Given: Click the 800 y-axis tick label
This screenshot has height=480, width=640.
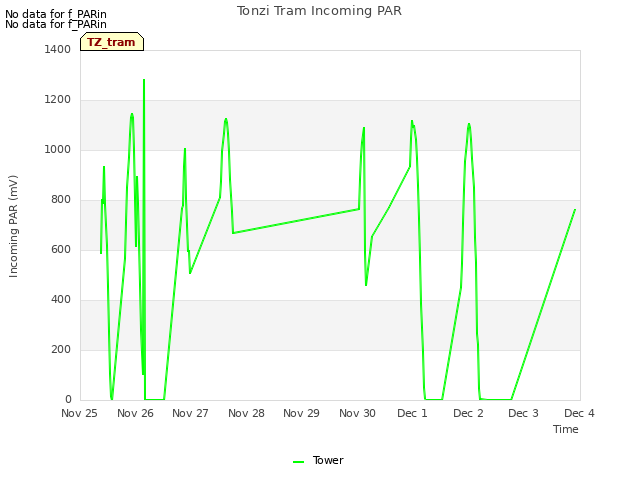Looking at the screenshot, I should pyautogui.click(x=61, y=200).
